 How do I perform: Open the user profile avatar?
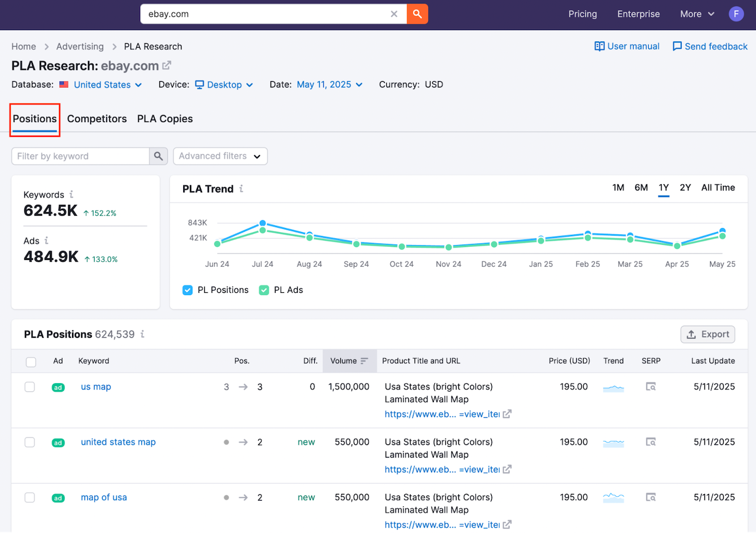[x=736, y=14]
